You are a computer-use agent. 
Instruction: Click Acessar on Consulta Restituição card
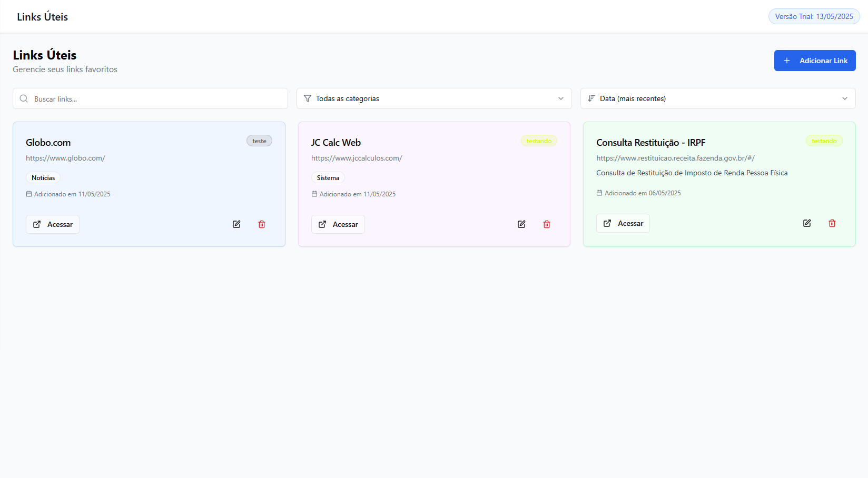click(x=623, y=223)
